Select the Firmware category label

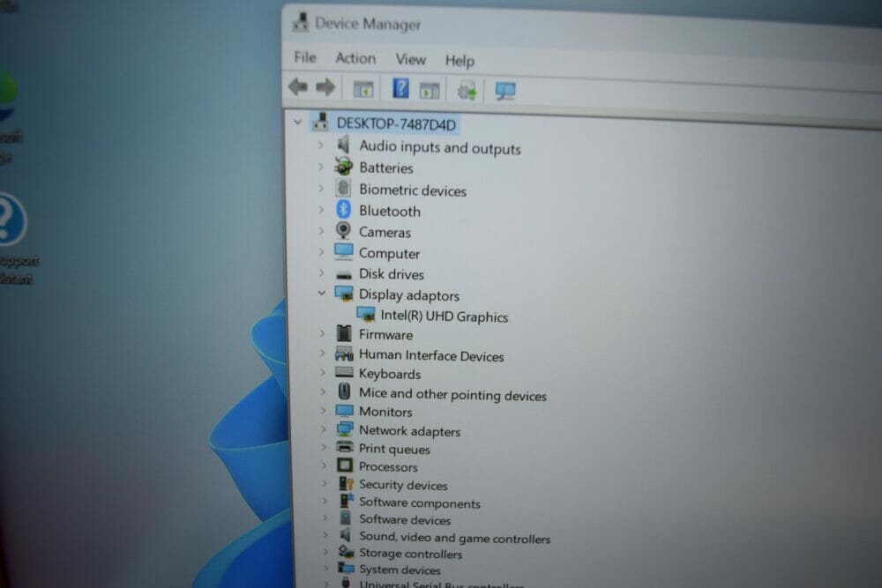386,334
